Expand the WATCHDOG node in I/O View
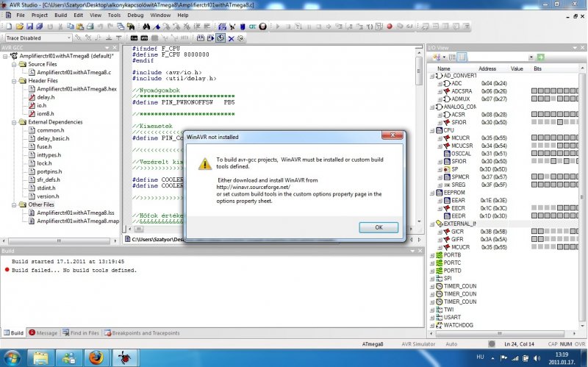 coord(432,325)
